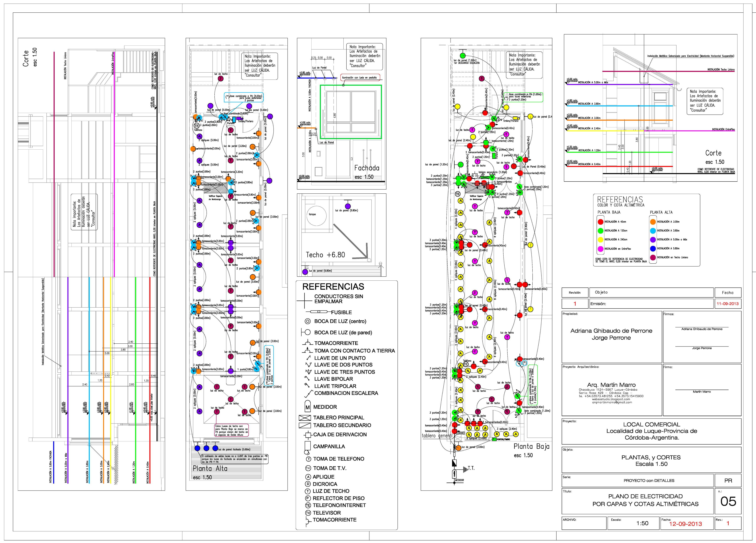Click the cyan INSTALACIÓN A 3.80m swatch
This screenshot has height=543, width=756.
click(653, 231)
